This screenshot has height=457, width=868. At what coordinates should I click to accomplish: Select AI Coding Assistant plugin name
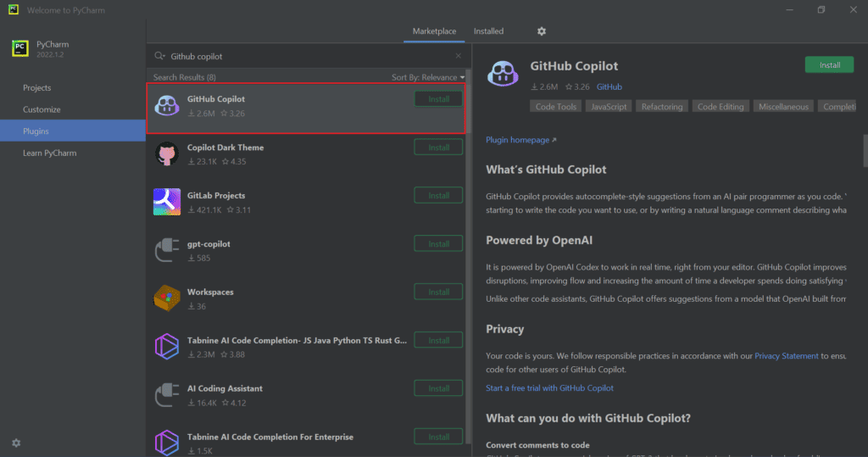pyautogui.click(x=225, y=388)
